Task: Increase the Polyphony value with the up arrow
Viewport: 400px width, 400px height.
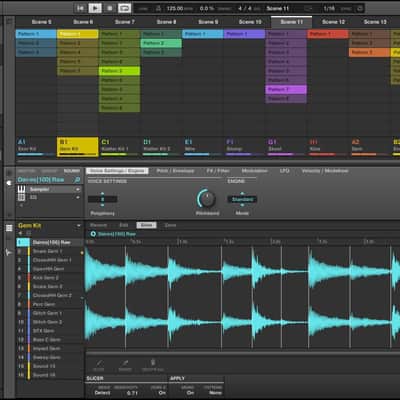Action: click(x=102, y=194)
